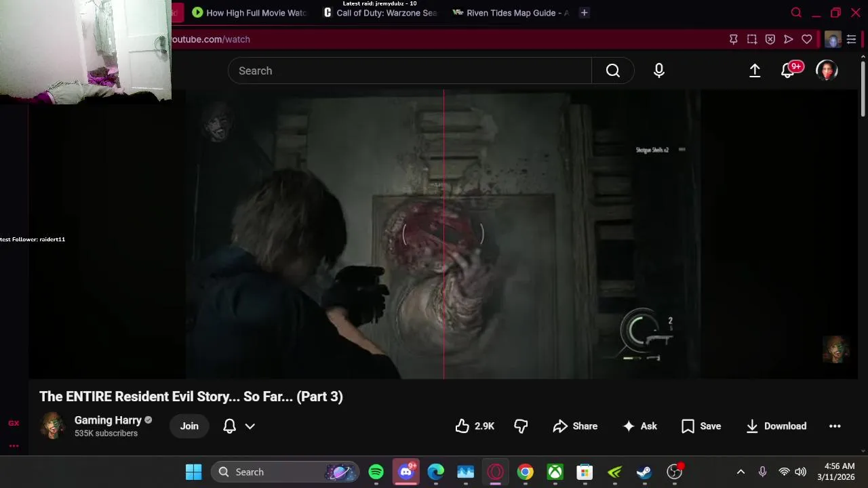Image resolution: width=868 pixels, height=488 pixels.
Task: Save the video to playlist
Action: (701, 426)
